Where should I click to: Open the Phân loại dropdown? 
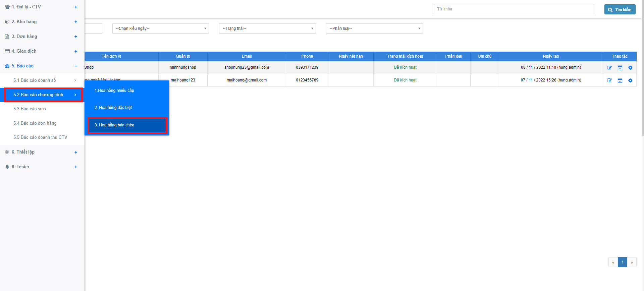(x=374, y=28)
